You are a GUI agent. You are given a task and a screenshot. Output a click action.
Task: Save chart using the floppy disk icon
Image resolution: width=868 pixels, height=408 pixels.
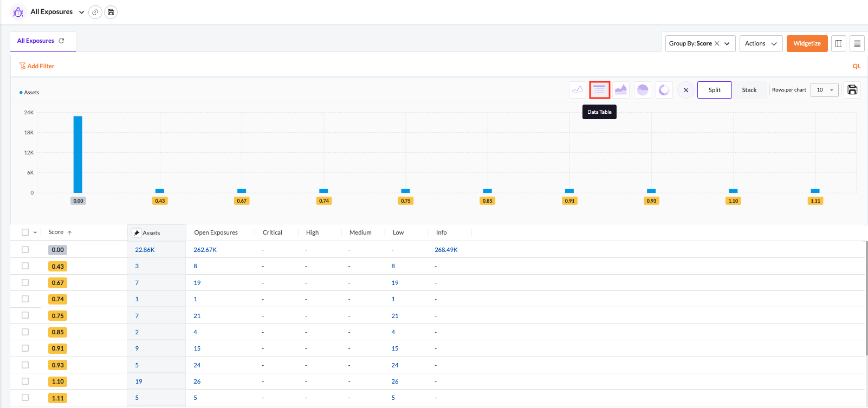click(852, 90)
